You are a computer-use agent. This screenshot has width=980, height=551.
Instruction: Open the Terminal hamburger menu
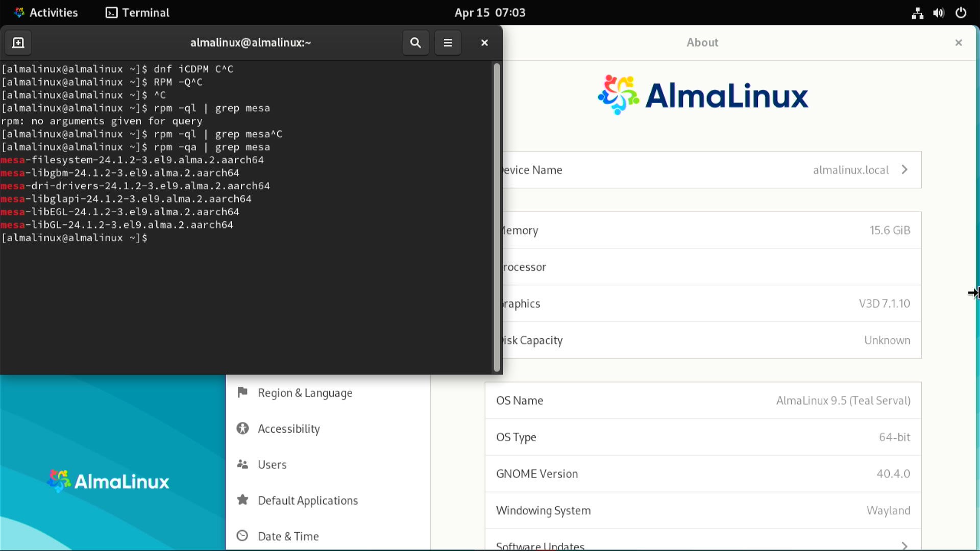448,43
